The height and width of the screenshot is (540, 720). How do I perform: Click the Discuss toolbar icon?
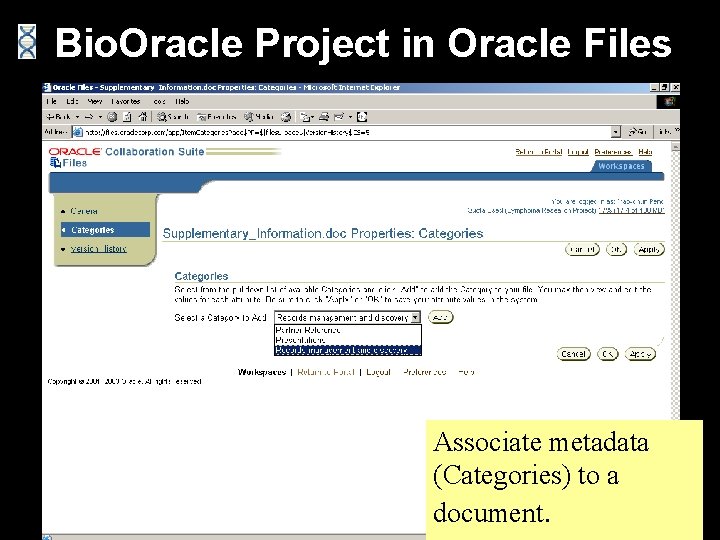pos(362,117)
